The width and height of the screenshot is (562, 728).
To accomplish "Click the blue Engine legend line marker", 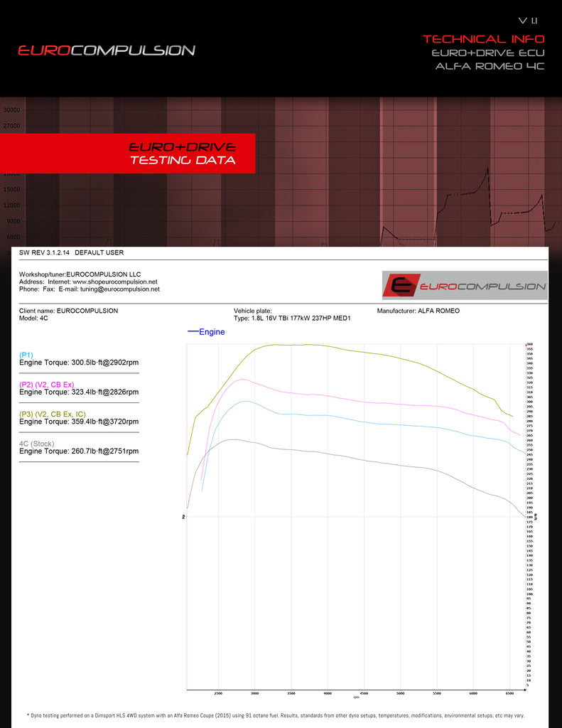I will tap(193, 331).
